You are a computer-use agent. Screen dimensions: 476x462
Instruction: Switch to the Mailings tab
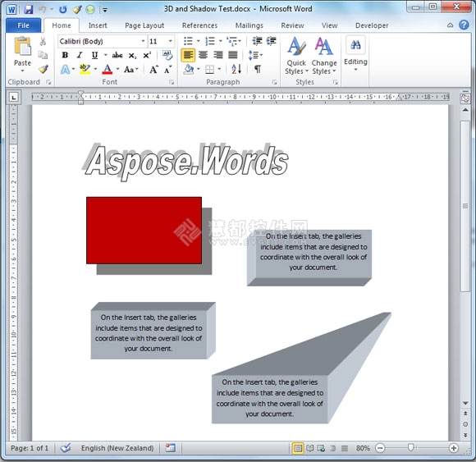point(249,25)
